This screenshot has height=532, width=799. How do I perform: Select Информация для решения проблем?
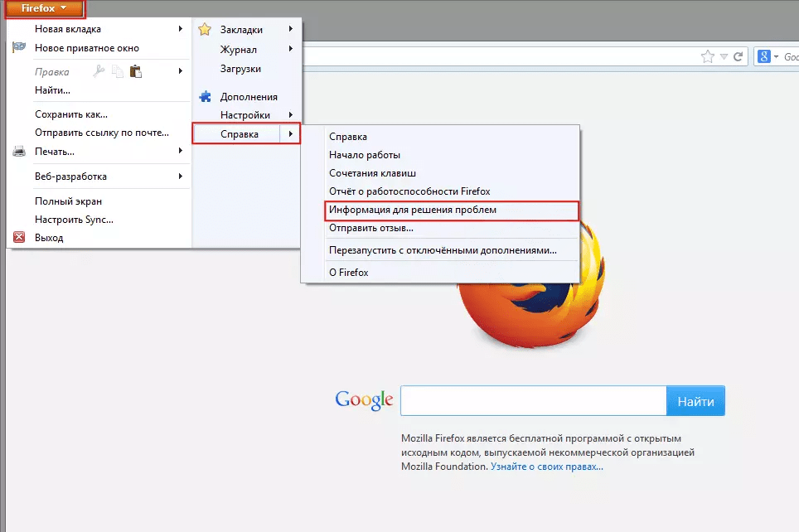pos(413,210)
